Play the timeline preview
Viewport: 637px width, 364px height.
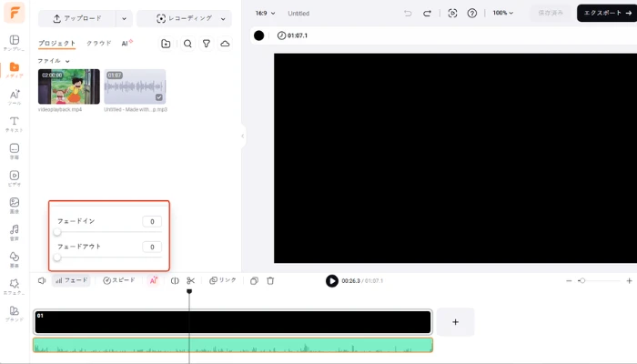coord(332,280)
